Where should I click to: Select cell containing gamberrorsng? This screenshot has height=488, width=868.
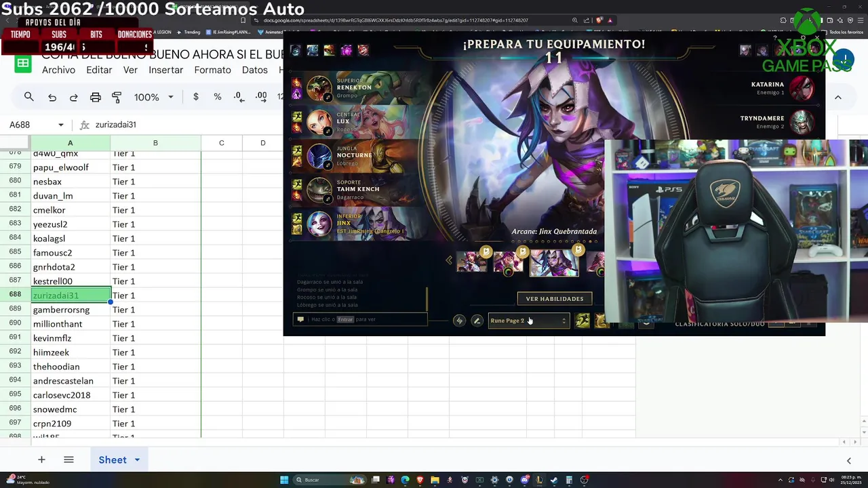coord(71,310)
